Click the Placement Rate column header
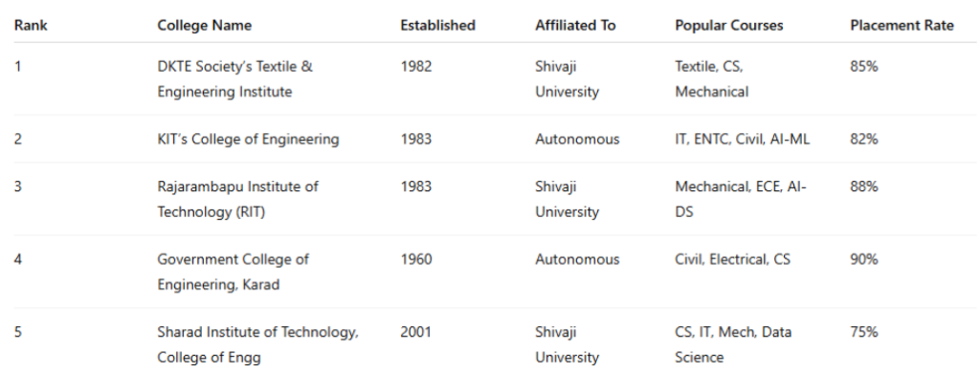Image resolution: width=980 pixels, height=373 pixels. point(902,26)
